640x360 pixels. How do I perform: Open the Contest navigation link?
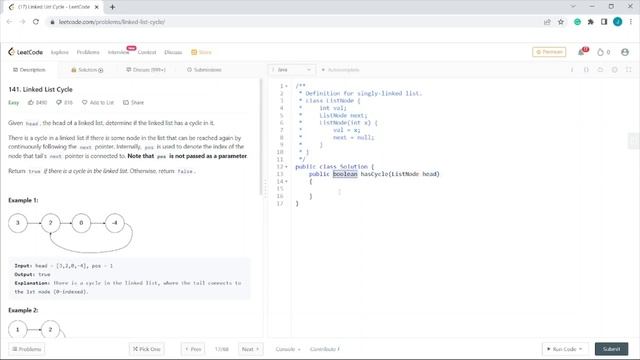[x=147, y=52]
